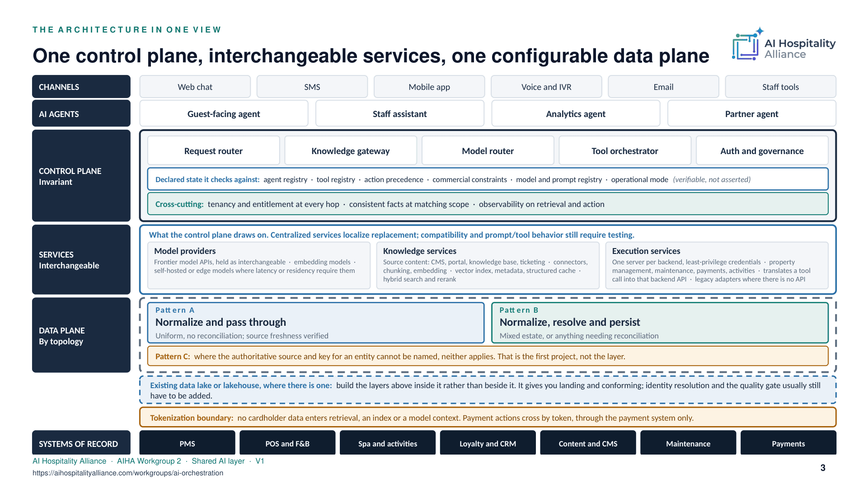Screen dimensions: 868x488
Task: Open the Model providers card
Action: pos(259,265)
